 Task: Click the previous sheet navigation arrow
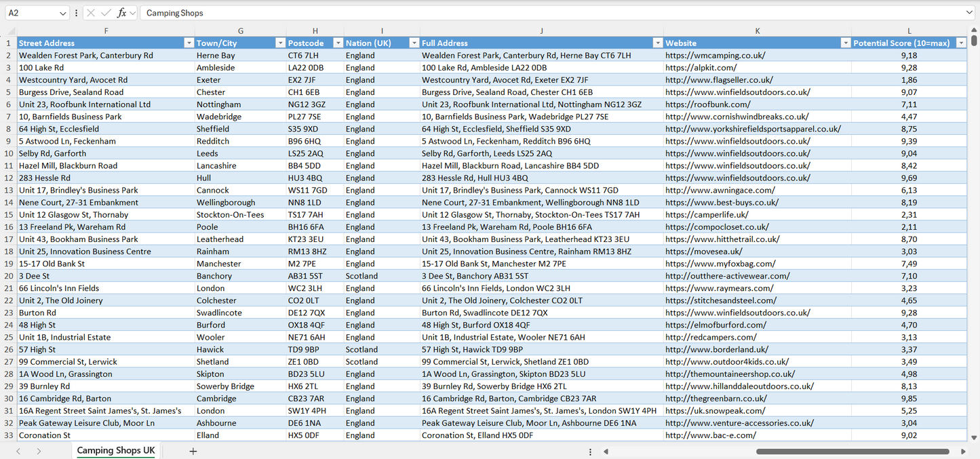point(18,451)
